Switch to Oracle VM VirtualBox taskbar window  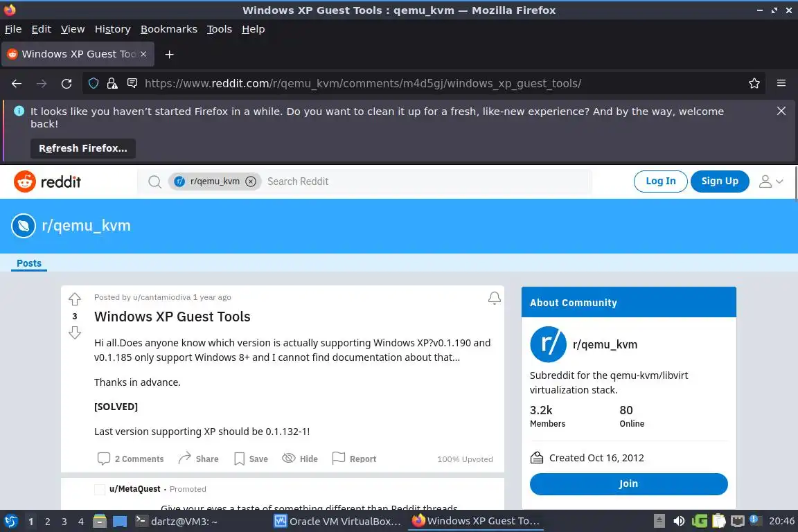click(x=337, y=522)
